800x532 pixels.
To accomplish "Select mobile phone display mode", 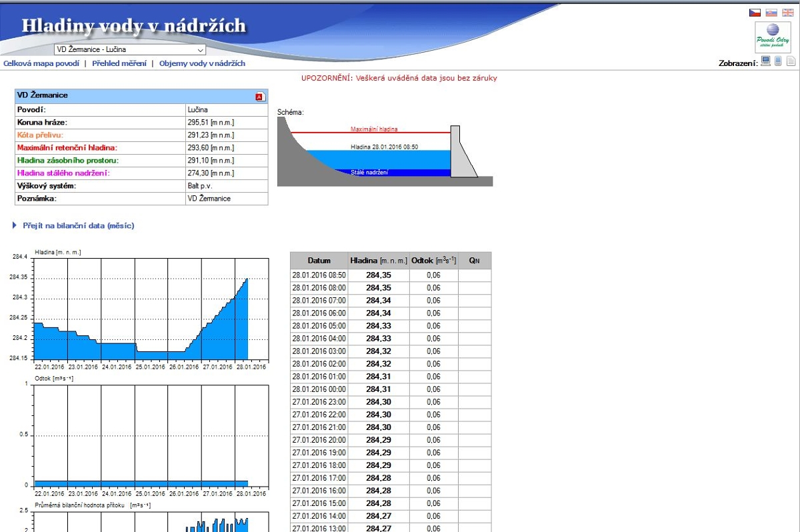I will tap(778, 62).
